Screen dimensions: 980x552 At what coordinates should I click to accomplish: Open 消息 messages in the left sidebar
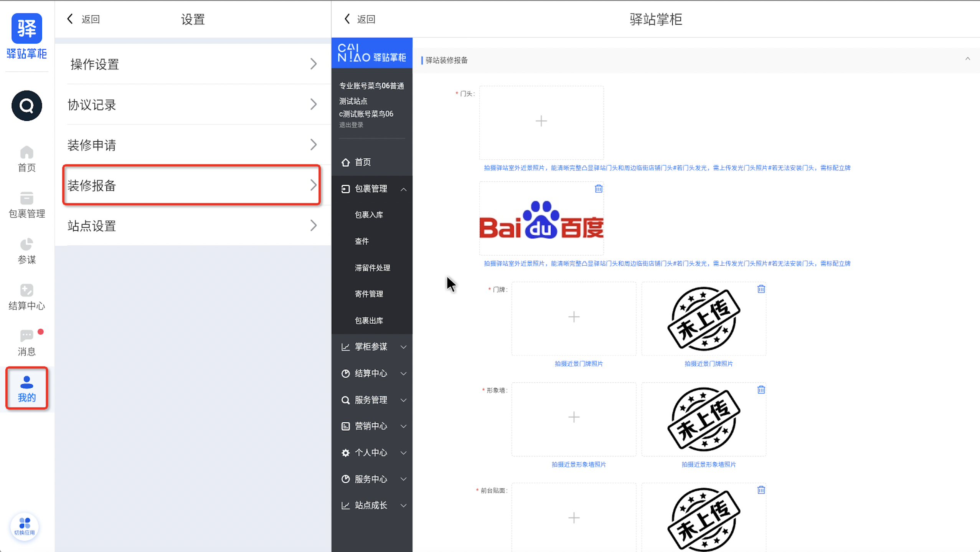pyautogui.click(x=26, y=343)
